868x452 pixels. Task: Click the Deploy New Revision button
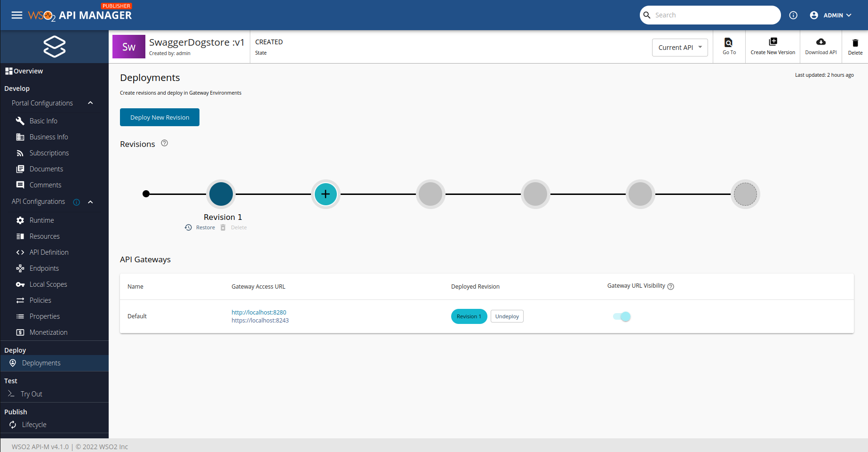tap(159, 117)
